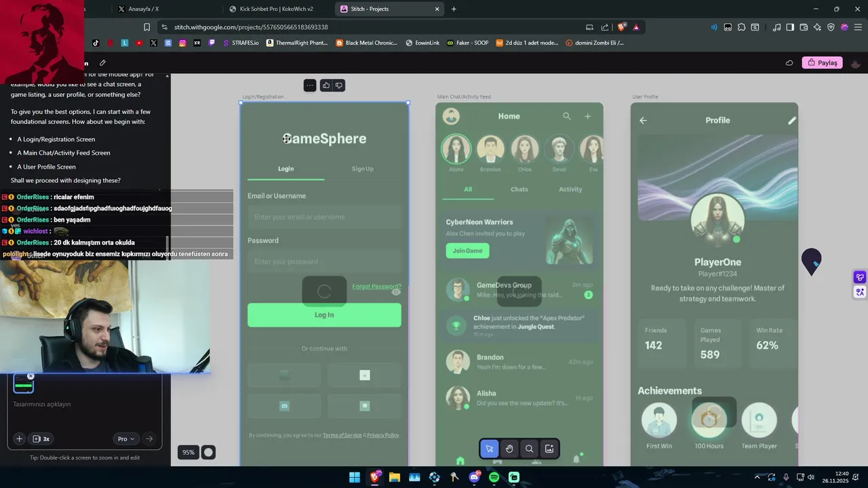Click the bookmark icon in address bar
Image resolution: width=868 pixels, height=488 pixels.
146,27
